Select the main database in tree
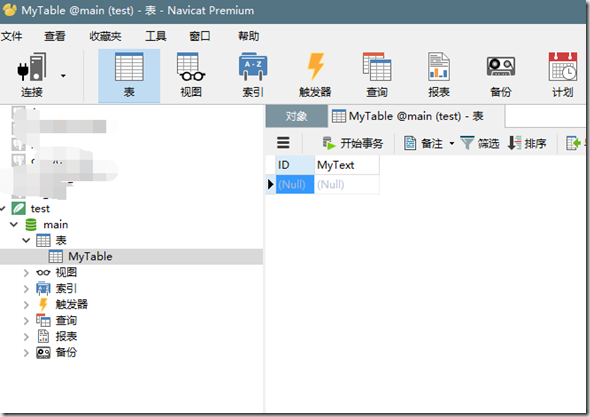The width and height of the screenshot is (590, 417). click(55, 225)
